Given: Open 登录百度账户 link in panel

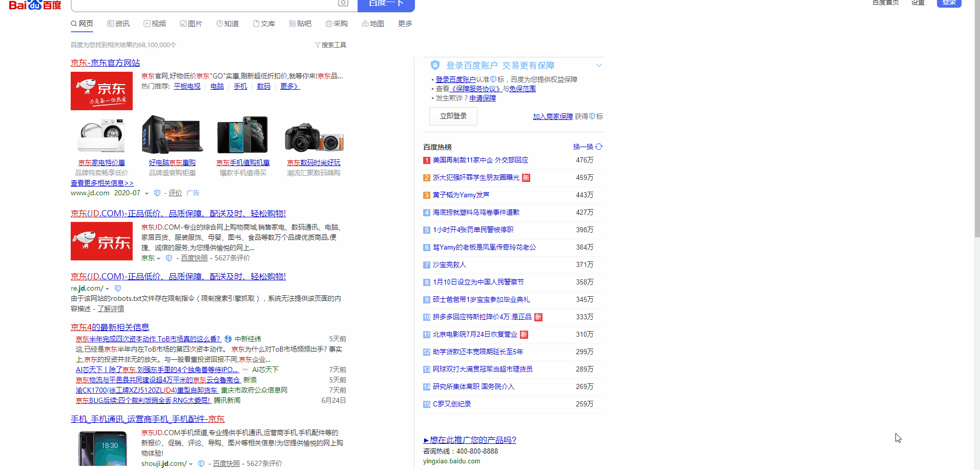Looking at the screenshot, I should (456, 79).
